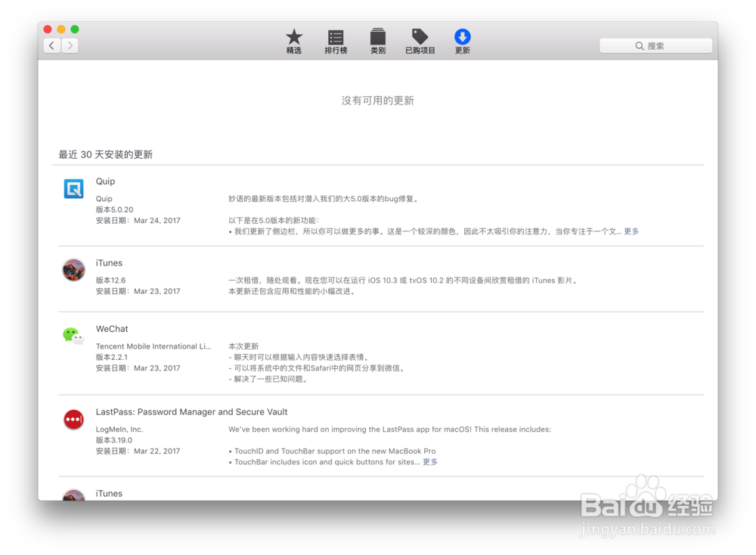Screen dimensions: 756x555
Task: Click the 没有可用的更新 status message
Action: click(377, 101)
